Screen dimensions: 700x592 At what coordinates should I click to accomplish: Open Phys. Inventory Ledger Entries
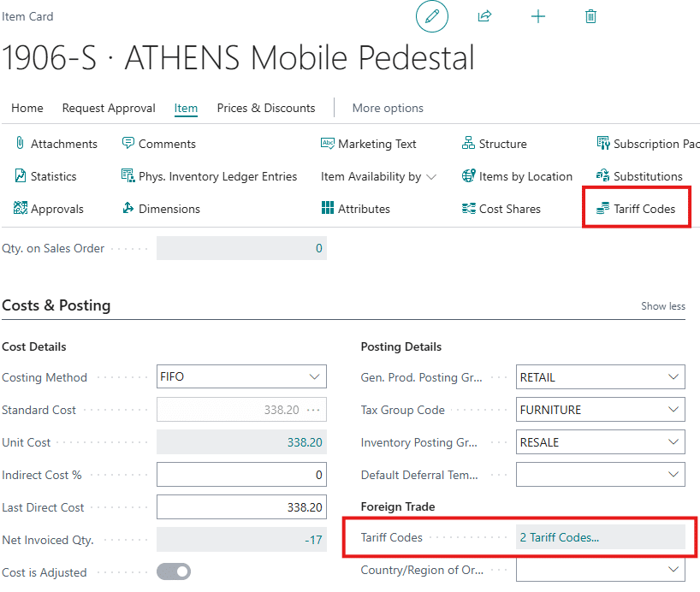[209, 176]
